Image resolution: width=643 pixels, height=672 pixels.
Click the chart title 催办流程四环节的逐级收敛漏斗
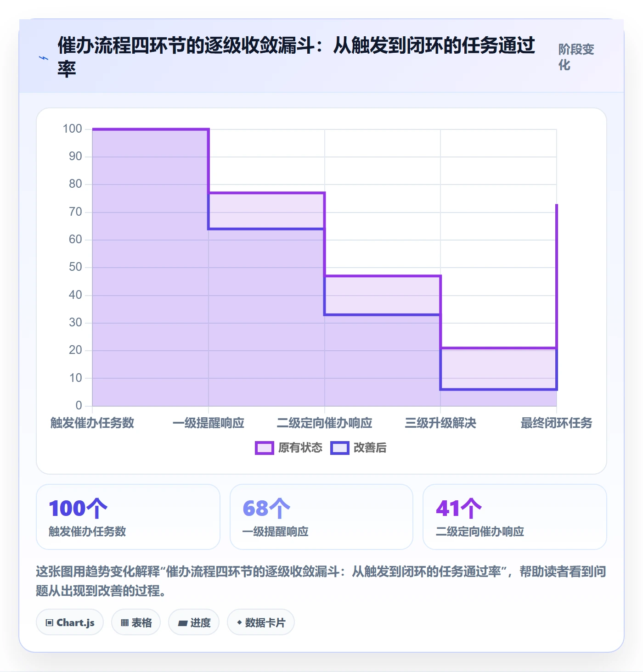click(x=296, y=57)
